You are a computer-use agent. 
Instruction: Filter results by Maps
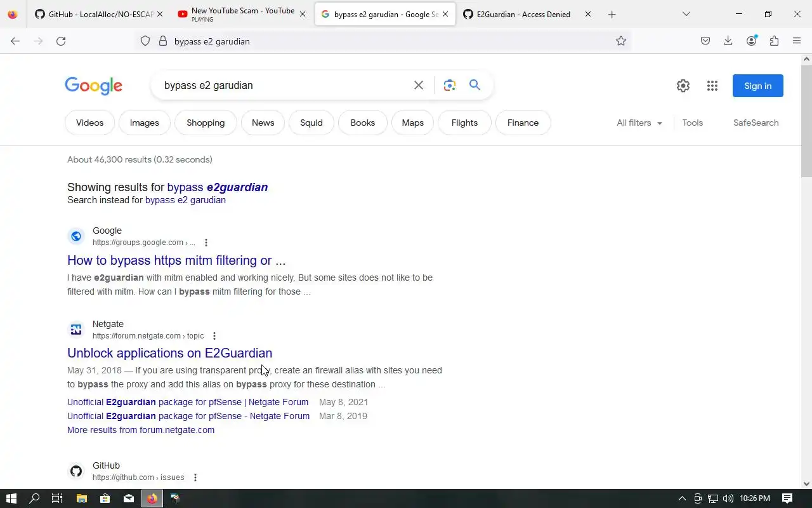tap(413, 123)
